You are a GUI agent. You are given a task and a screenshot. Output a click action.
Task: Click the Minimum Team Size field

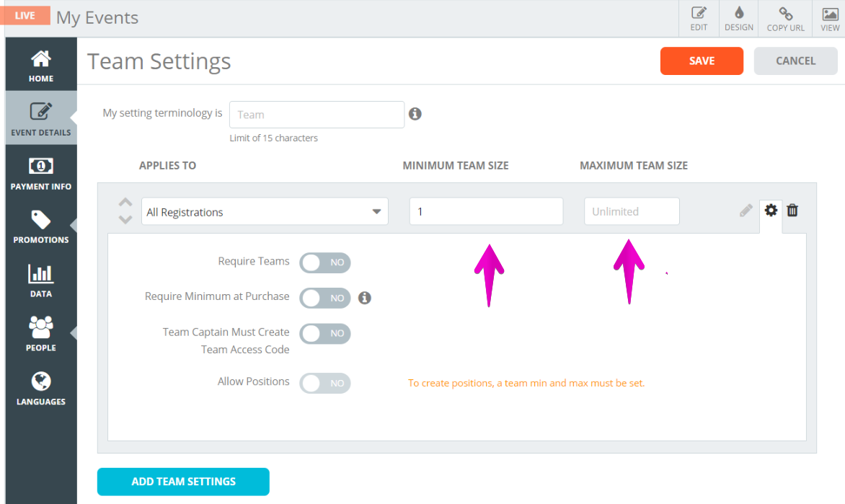(486, 211)
